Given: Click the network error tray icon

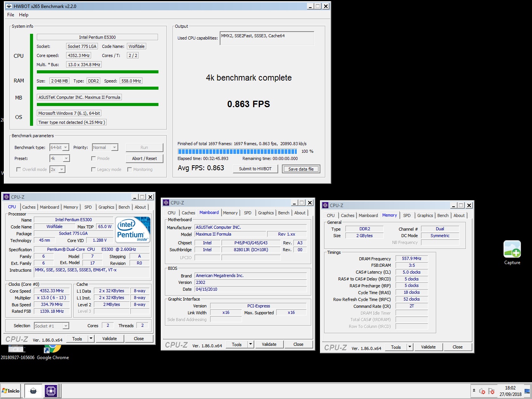Looking at the screenshot, I should point(491,391).
